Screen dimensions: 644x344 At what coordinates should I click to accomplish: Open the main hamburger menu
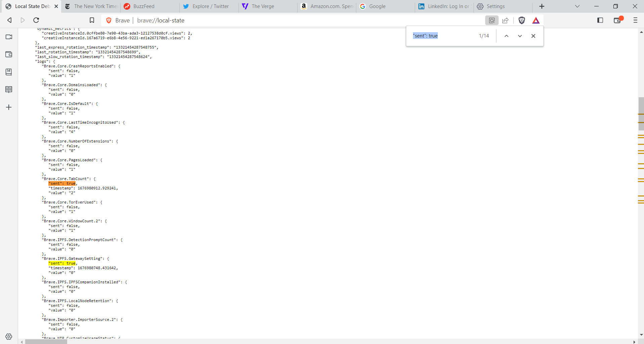(635, 20)
